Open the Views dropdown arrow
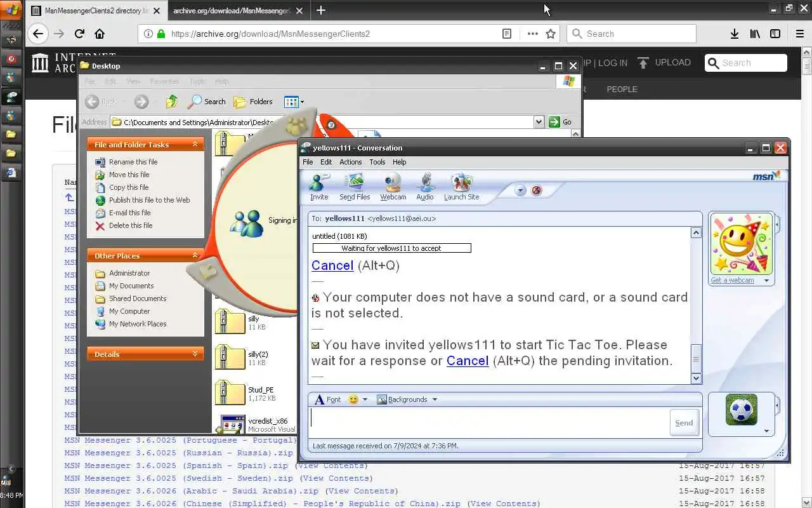The width and height of the screenshot is (812, 508). (302, 102)
